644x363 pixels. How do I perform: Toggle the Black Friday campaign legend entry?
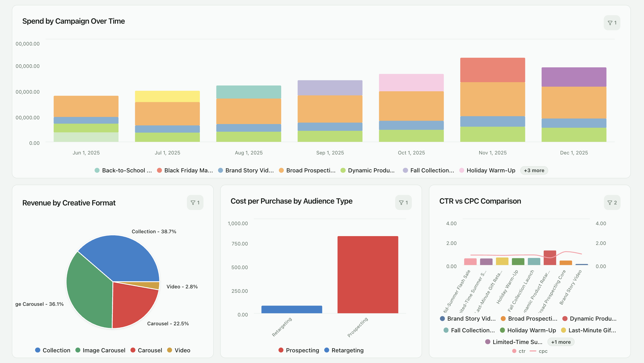click(x=185, y=170)
